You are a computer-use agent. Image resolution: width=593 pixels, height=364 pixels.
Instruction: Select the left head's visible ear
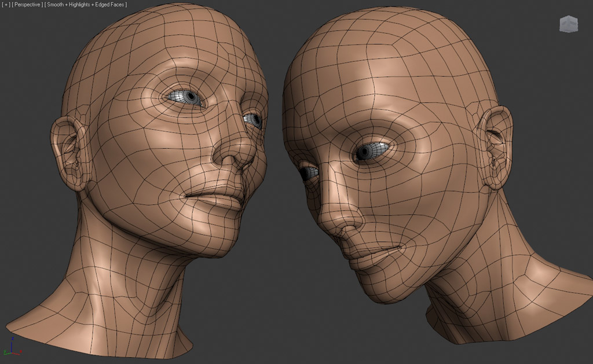(67, 152)
